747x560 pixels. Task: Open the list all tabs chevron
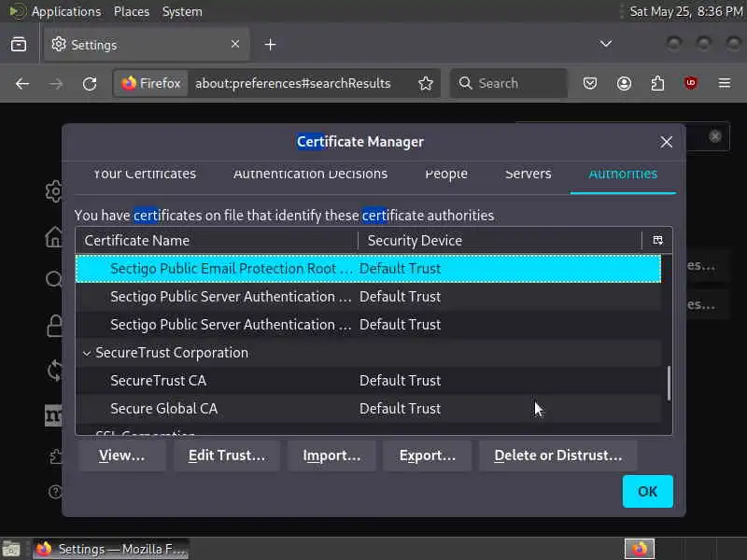tap(605, 44)
